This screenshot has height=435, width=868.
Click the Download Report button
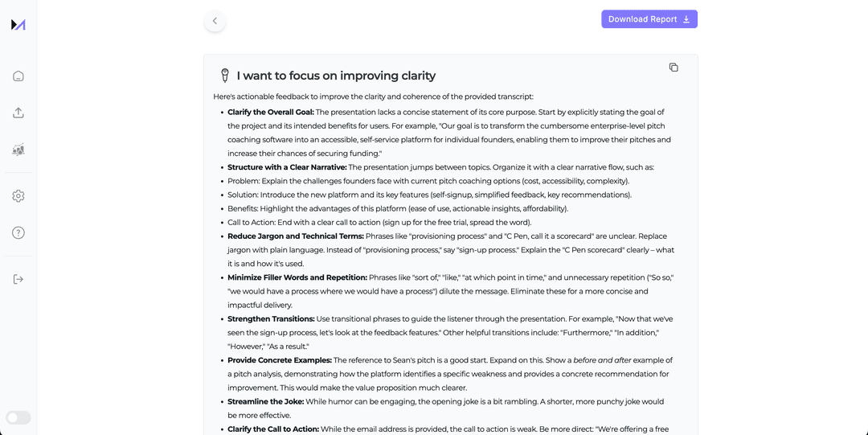click(x=641, y=19)
